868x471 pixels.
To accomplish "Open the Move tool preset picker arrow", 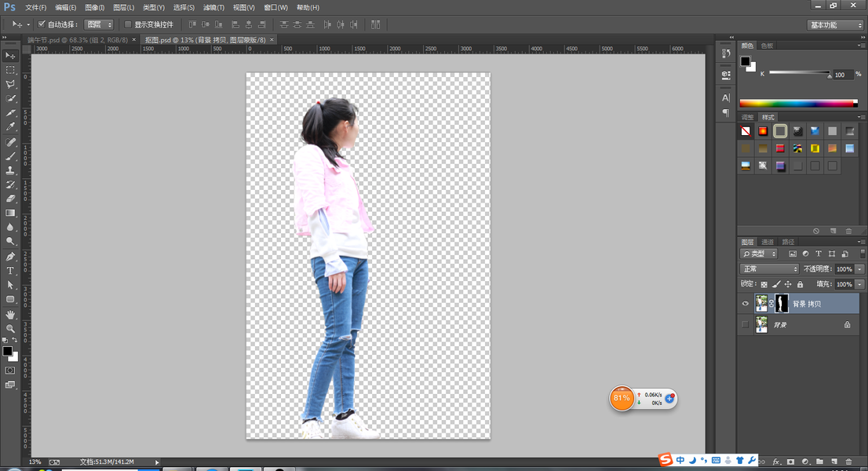I will point(28,24).
